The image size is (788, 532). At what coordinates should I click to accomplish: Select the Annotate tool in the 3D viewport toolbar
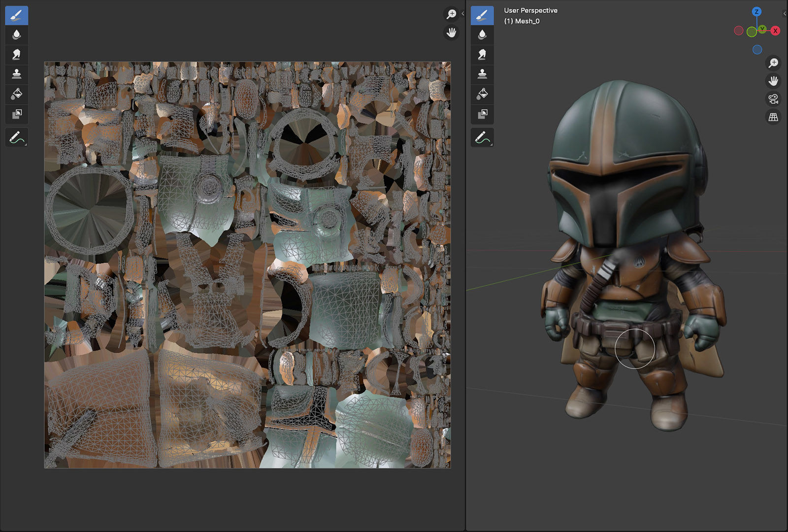click(x=482, y=137)
